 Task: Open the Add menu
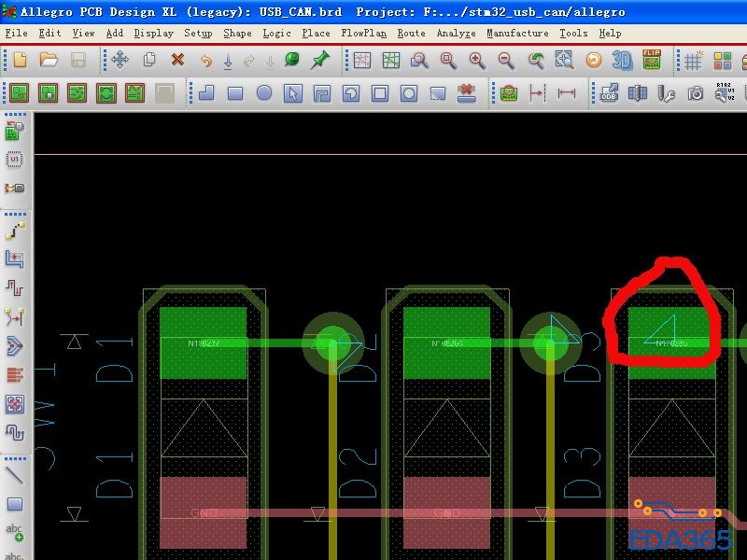click(114, 33)
